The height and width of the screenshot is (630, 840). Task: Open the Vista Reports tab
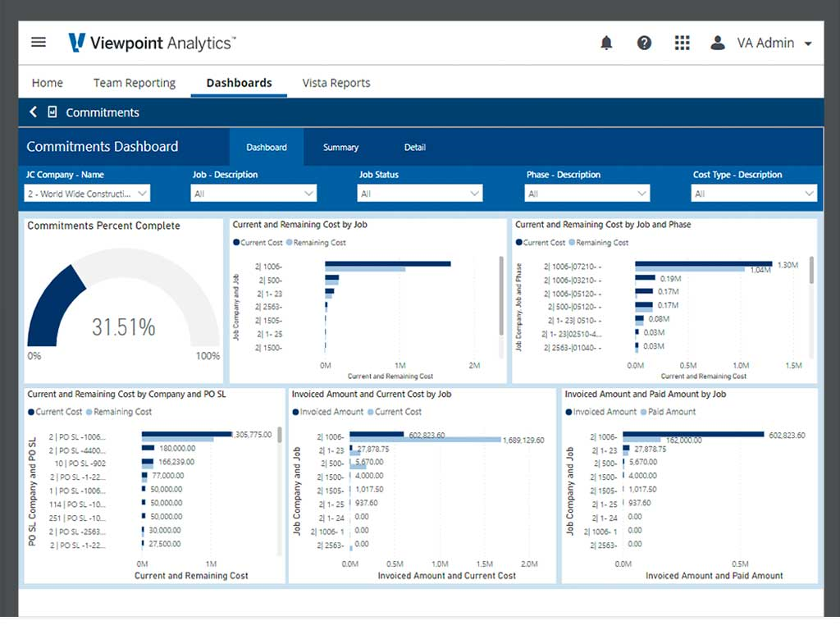[x=336, y=83]
